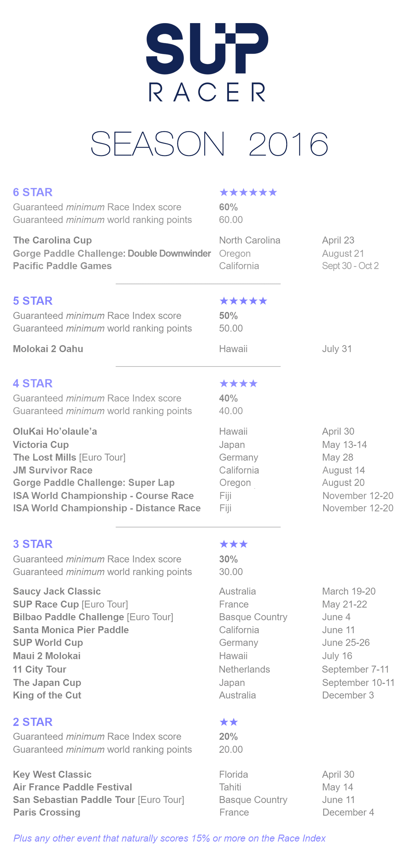
Task: Click The Carolina Cup event name
Action: [52, 240]
